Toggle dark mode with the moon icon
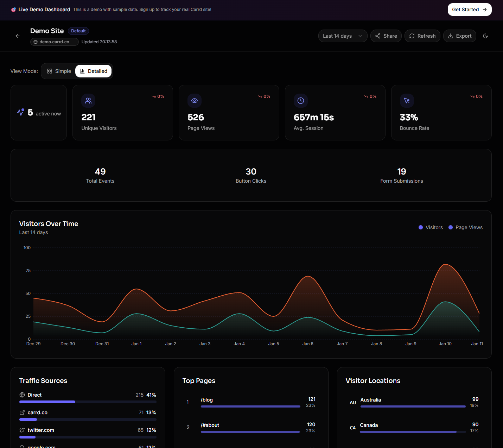Screen dimensions: 503x448 click(485, 36)
